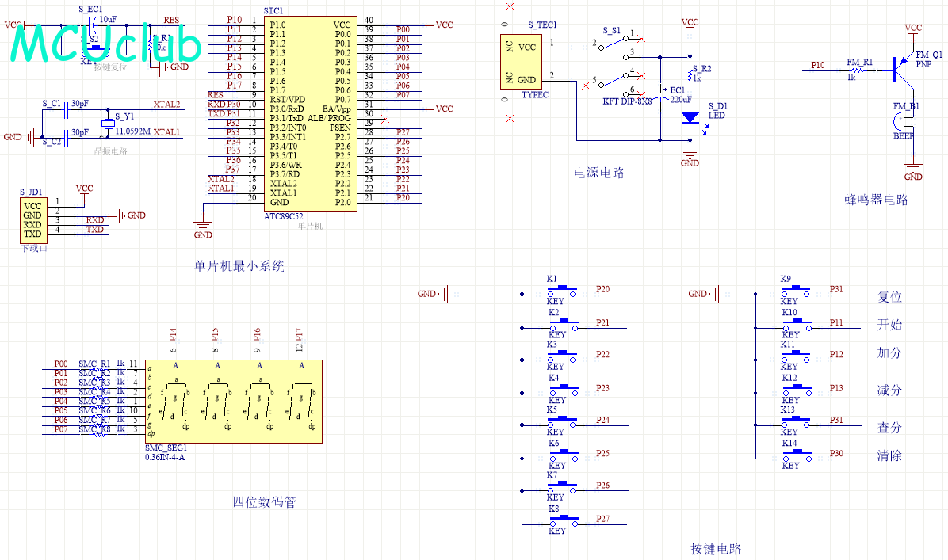Click the STC1 ATC89C52 microcontroller body
Screen dimensions: 948x560
308,112
